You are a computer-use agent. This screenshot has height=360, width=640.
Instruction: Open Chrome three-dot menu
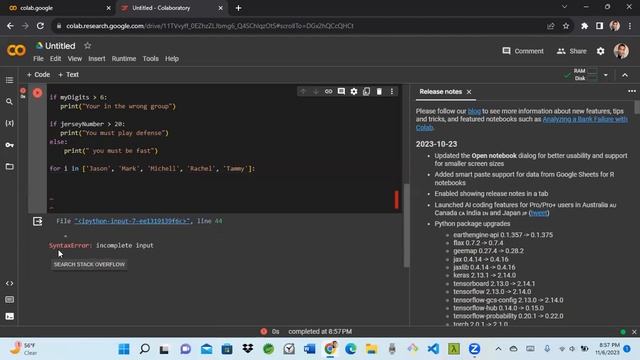(x=630, y=26)
